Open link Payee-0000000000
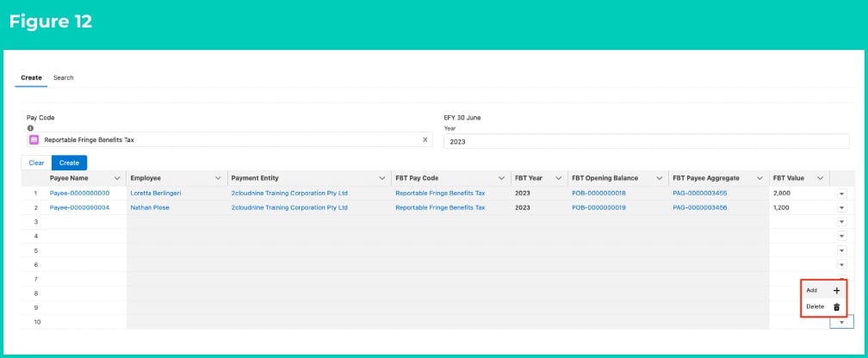This screenshot has height=358, width=868. point(80,193)
